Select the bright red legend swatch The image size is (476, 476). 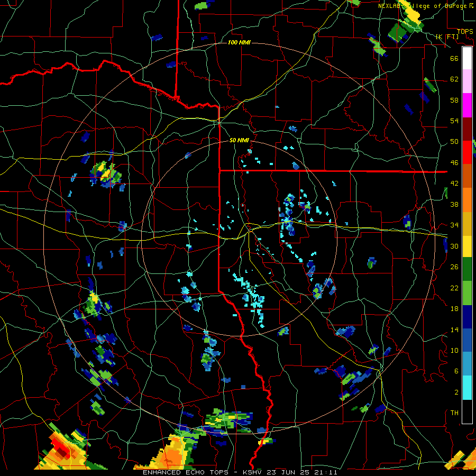467,152
